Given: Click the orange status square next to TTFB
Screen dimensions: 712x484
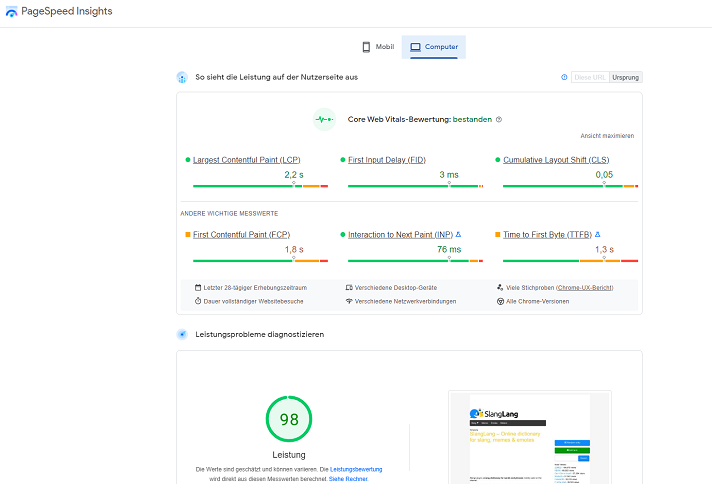Looking at the screenshot, I should pos(498,234).
